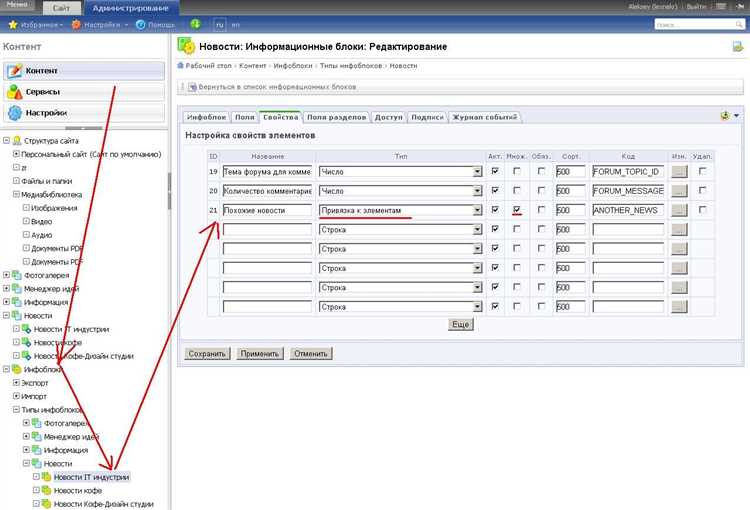Click Выйти logout link
750x510 pixels.
(696, 7)
